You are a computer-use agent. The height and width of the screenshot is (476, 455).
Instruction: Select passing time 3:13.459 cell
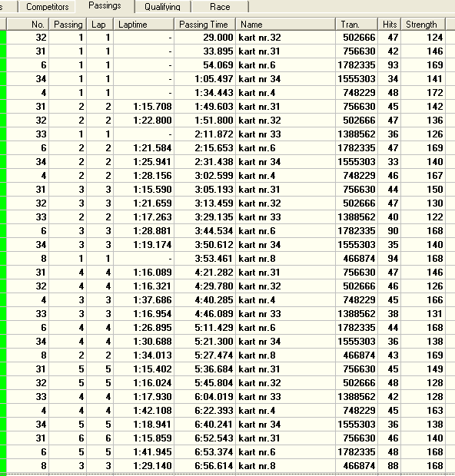tap(204, 203)
